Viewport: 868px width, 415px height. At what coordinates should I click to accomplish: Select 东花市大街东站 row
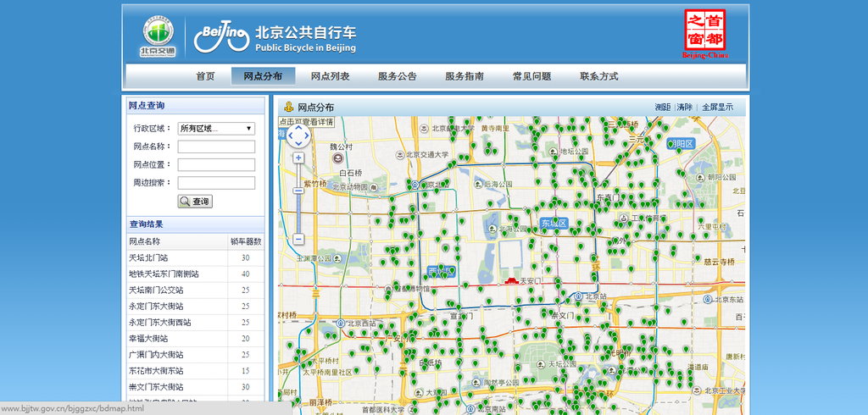[196, 371]
